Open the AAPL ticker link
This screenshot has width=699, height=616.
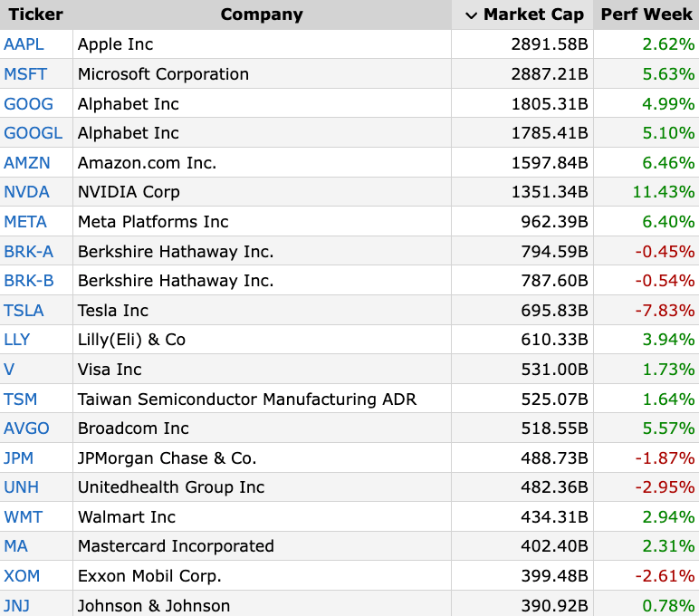[24, 44]
